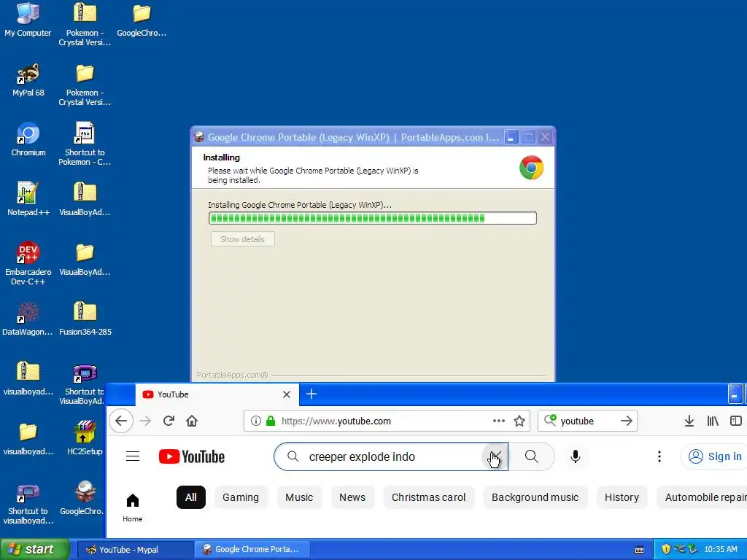
Task: Launch Chromium desktop shortcut
Action: (x=28, y=140)
